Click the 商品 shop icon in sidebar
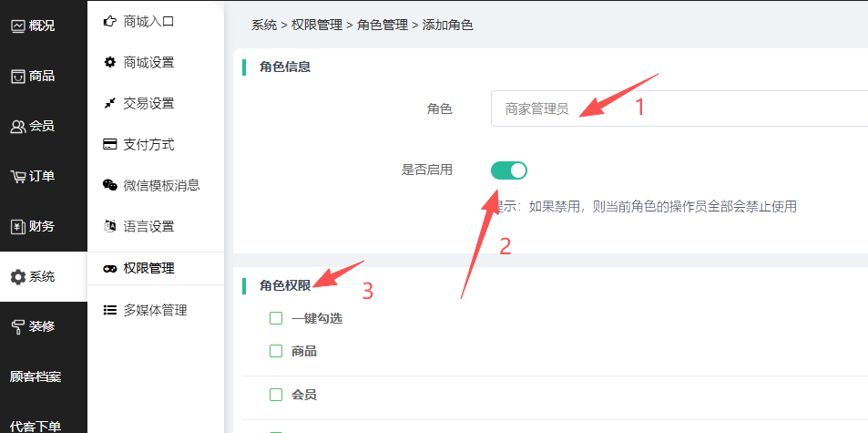 [x=17, y=77]
